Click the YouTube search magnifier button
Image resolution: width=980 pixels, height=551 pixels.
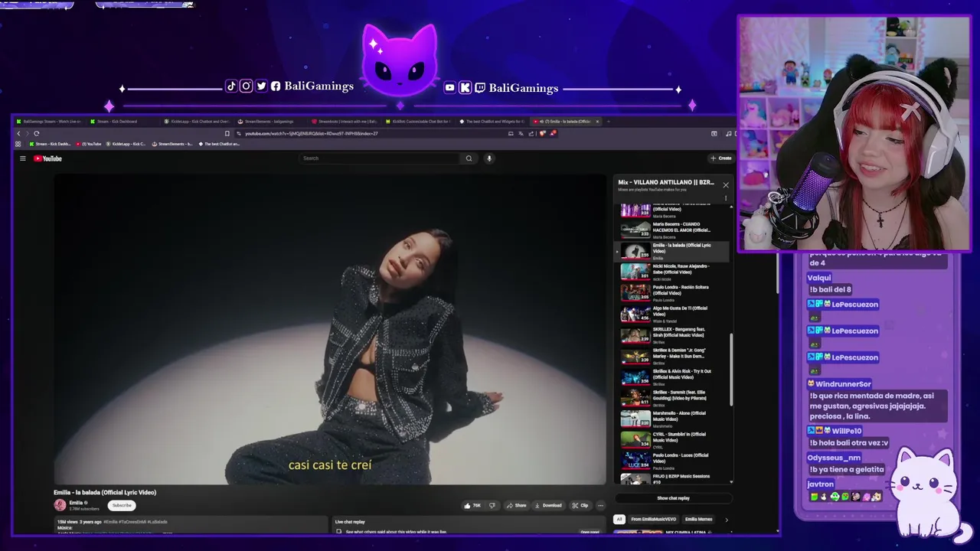pos(469,158)
